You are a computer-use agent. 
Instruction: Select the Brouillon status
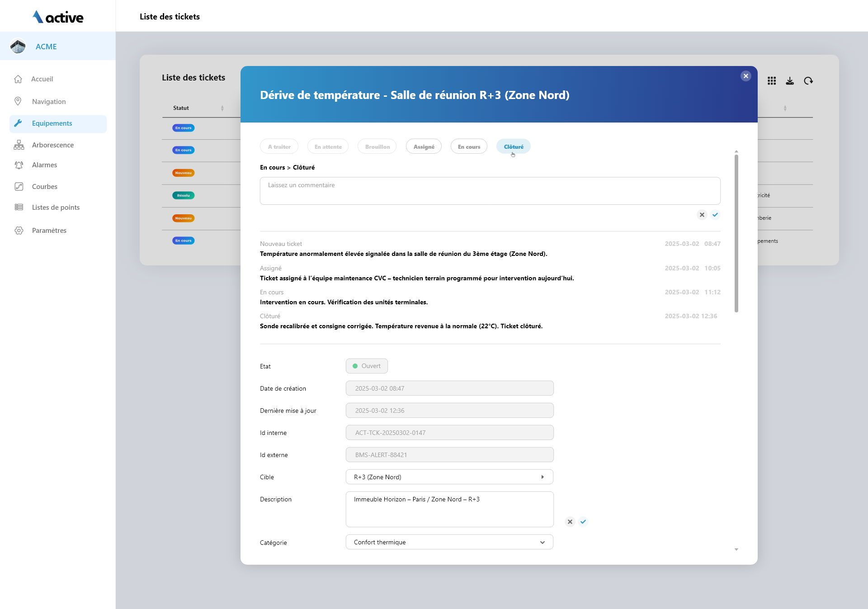(x=377, y=146)
